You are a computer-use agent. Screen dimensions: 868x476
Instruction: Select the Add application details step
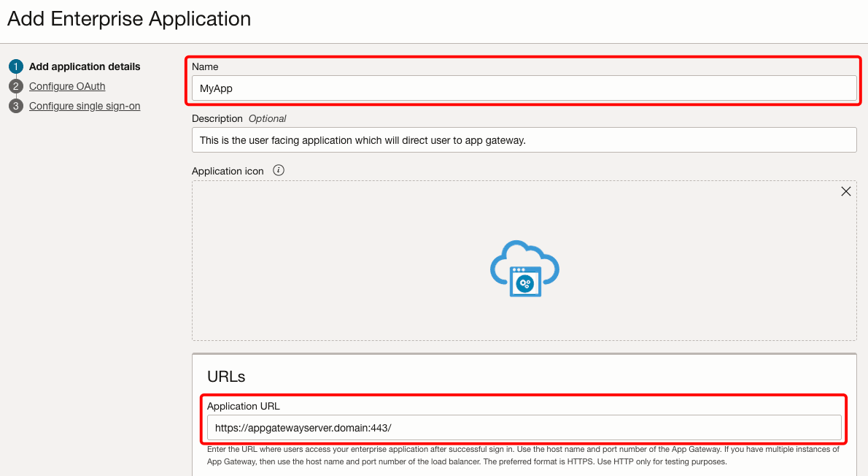point(85,66)
